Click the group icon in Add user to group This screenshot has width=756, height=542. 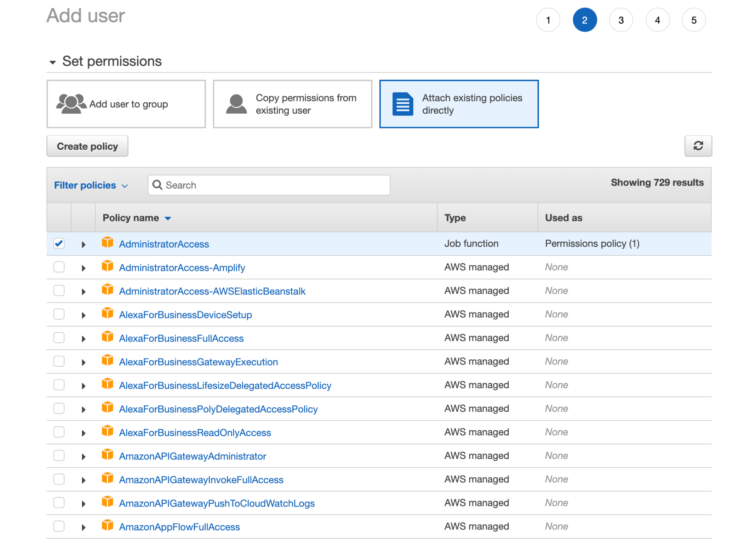coord(71,104)
